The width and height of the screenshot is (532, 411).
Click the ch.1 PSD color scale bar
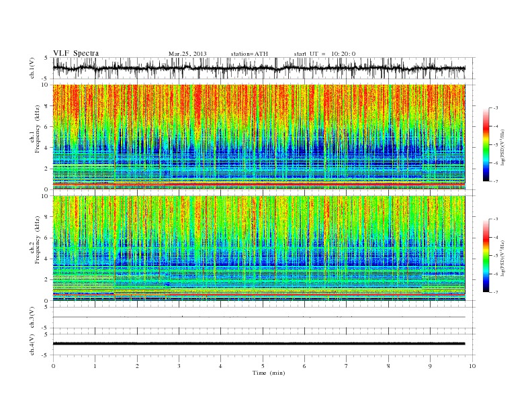(486, 144)
